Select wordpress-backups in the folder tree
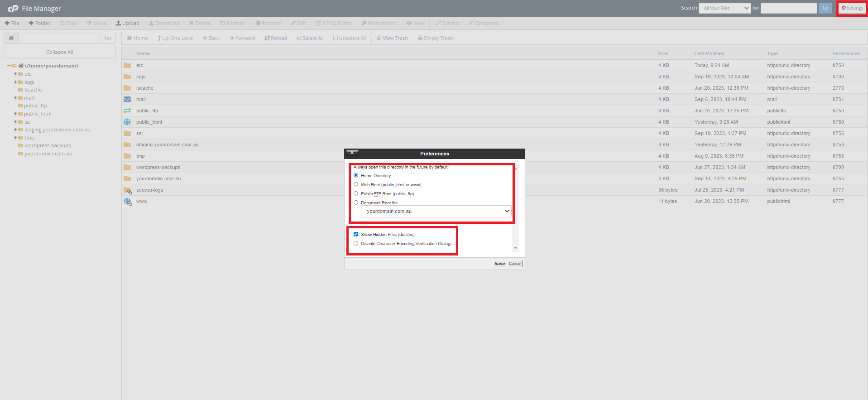 48,145
